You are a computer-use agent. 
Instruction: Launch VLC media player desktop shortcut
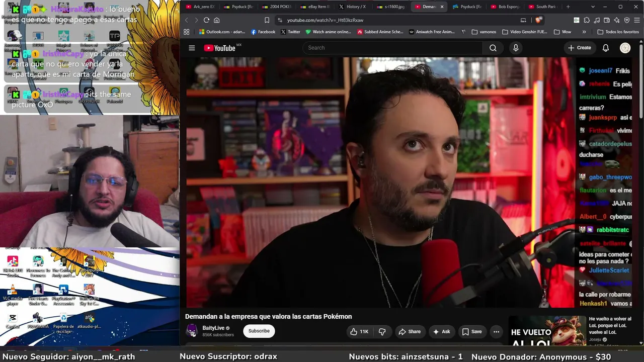pyautogui.click(x=13, y=295)
